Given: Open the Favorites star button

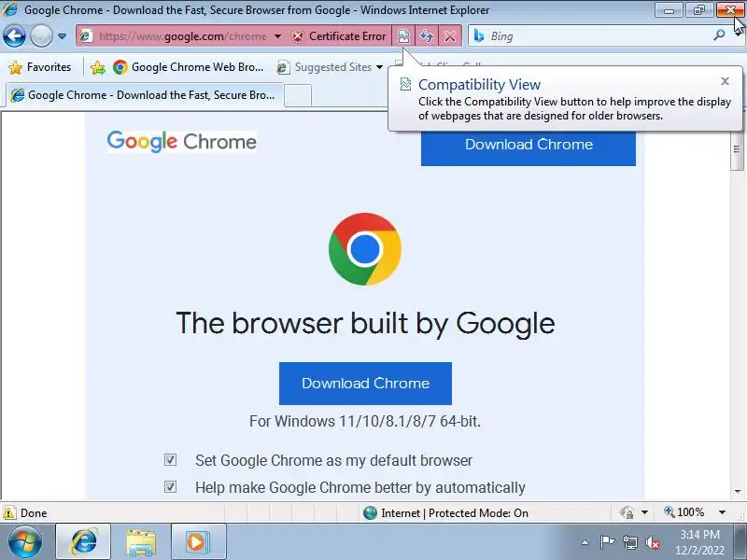Looking at the screenshot, I should 40,67.
